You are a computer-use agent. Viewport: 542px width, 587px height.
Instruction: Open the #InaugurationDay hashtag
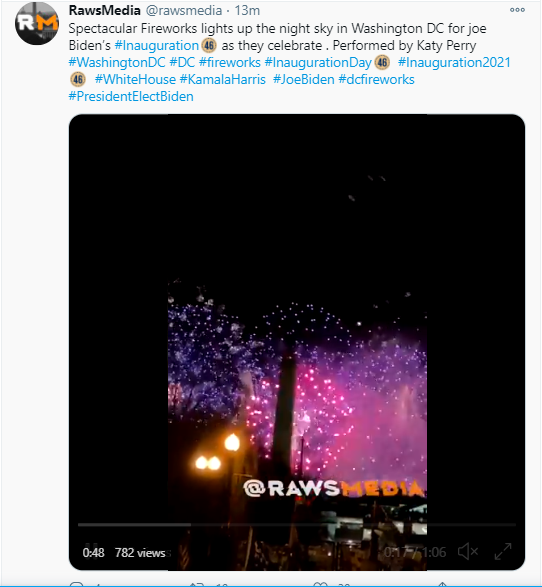[x=318, y=62]
